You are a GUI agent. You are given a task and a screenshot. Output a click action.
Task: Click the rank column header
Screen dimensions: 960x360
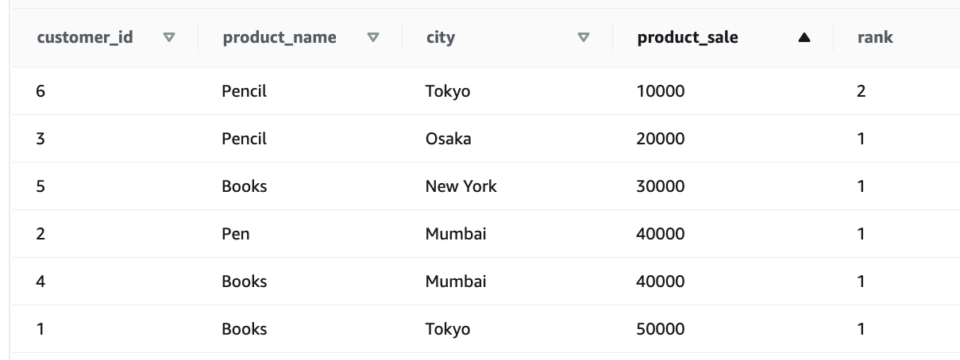point(875,37)
